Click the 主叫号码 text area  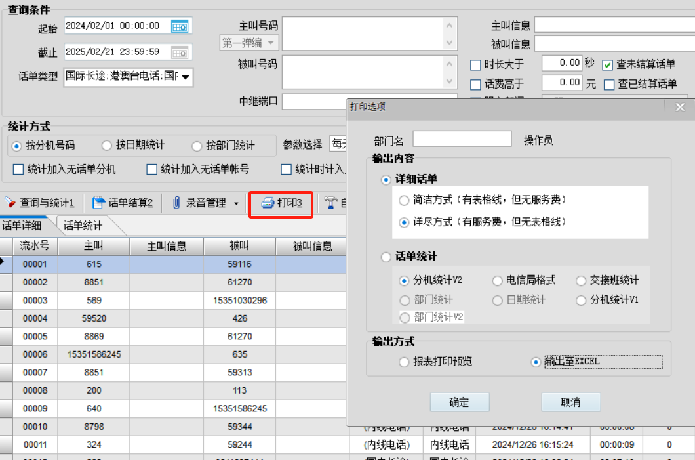click(x=370, y=34)
